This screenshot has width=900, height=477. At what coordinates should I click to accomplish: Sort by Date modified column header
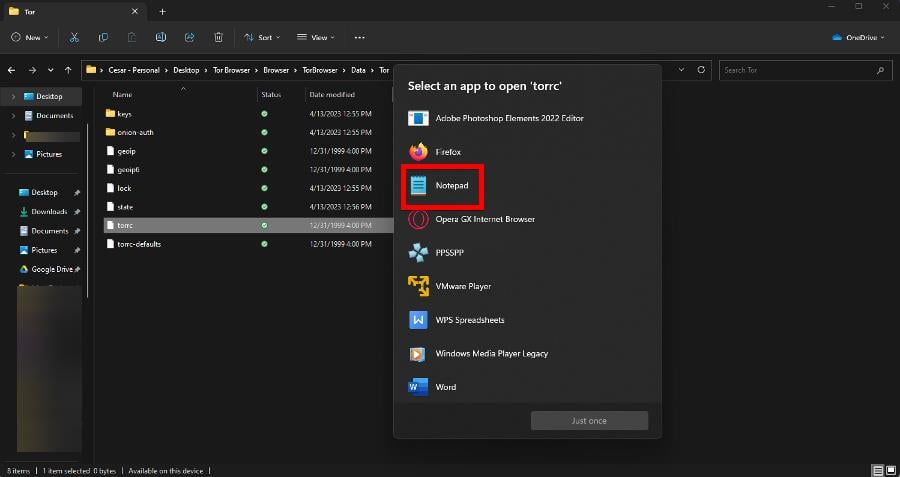coord(332,95)
